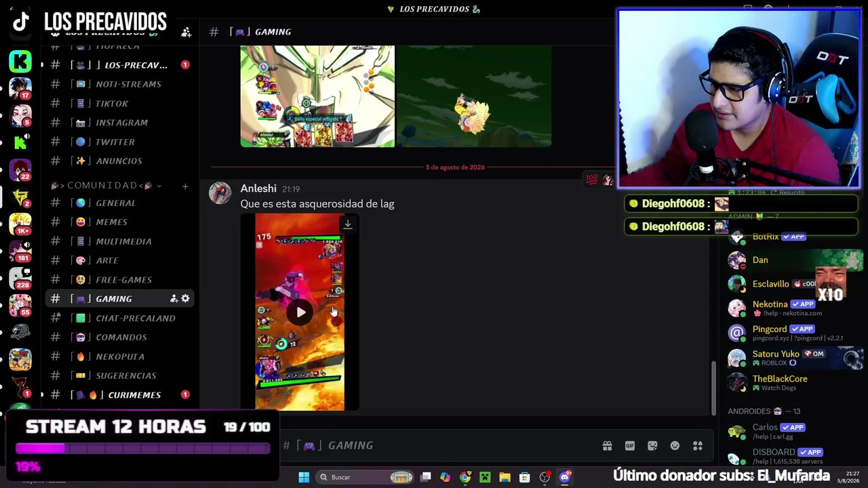
Task: Open the server with the 55 badge
Action: 20,305
